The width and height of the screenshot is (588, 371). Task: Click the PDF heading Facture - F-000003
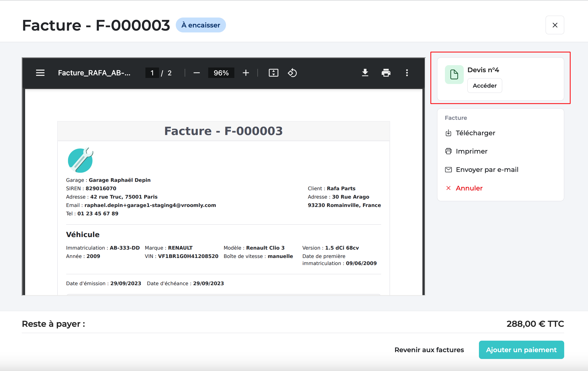tap(223, 131)
